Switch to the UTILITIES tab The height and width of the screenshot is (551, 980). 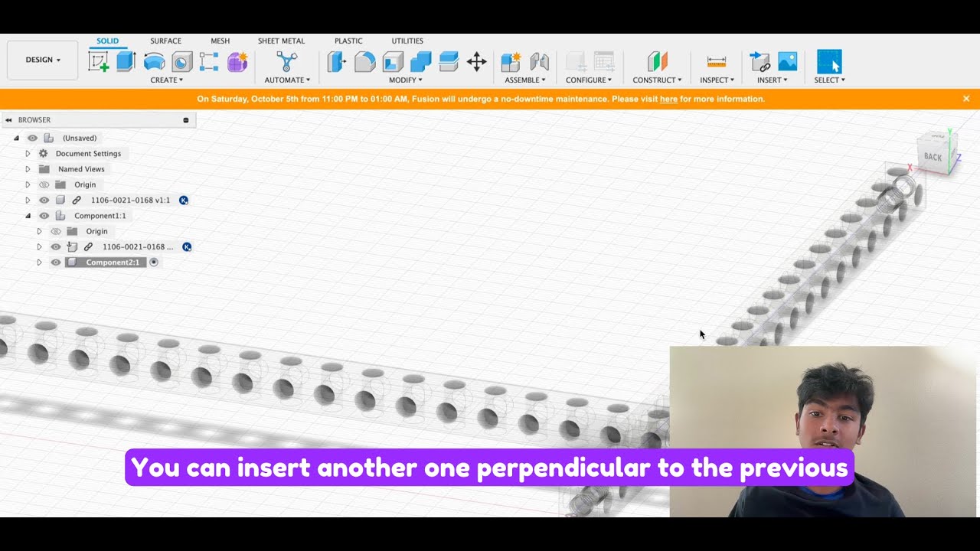(x=407, y=41)
